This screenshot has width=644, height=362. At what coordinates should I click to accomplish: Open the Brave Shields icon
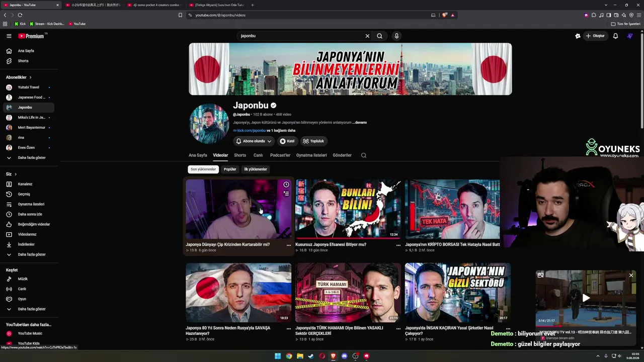point(445,15)
